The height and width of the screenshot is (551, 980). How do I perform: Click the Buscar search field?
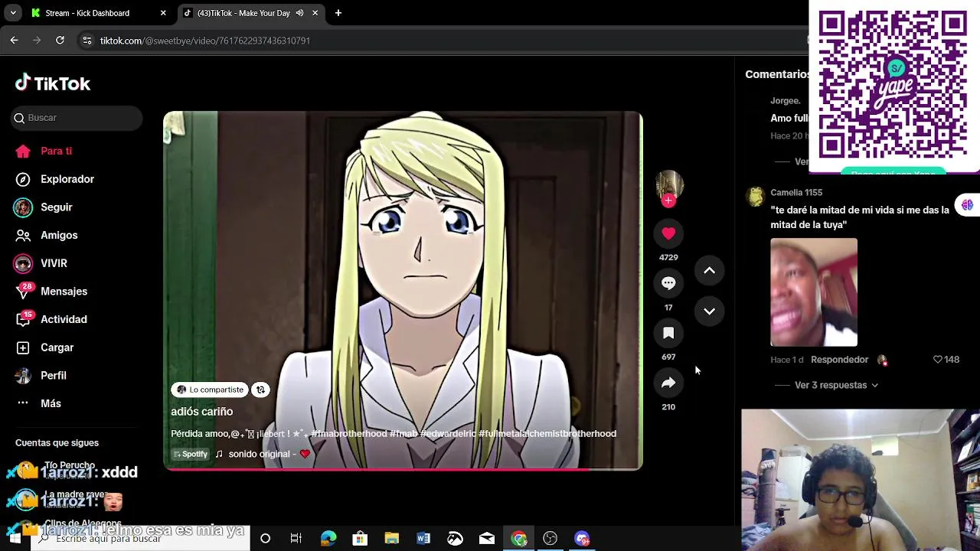point(77,118)
